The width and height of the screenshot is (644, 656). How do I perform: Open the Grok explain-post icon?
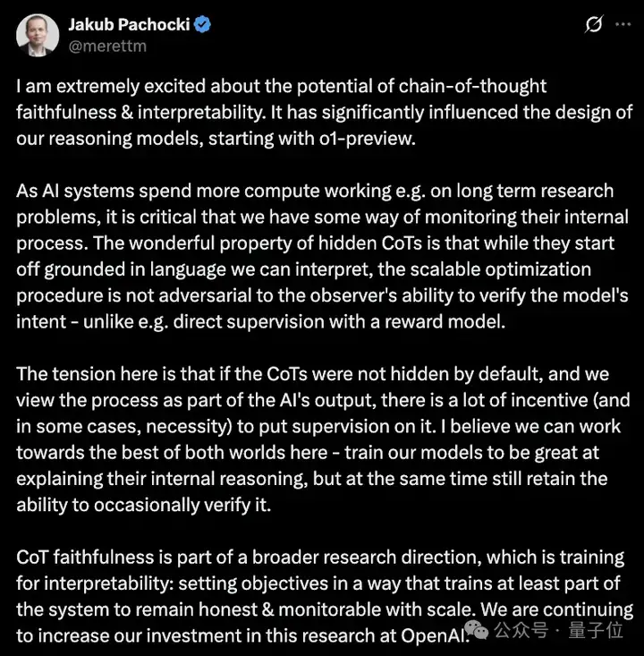pos(594,24)
